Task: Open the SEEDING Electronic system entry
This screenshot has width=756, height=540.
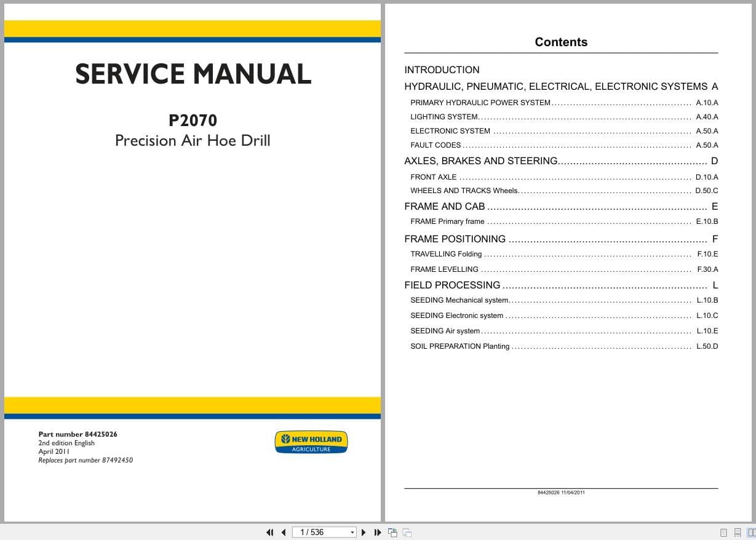Action: (564, 316)
